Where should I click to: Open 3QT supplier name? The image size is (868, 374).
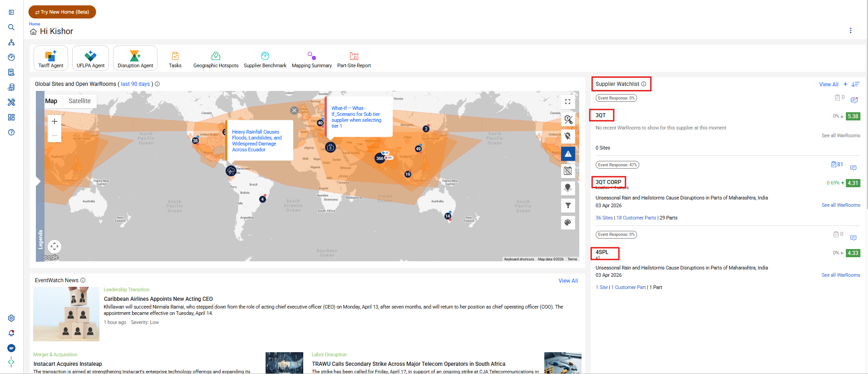pos(601,115)
